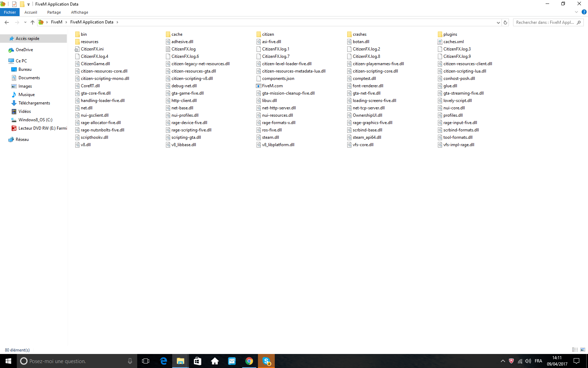Select the crashes folder
Image resolution: width=588 pixels, height=368 pixels.
(x=357, y=34)
